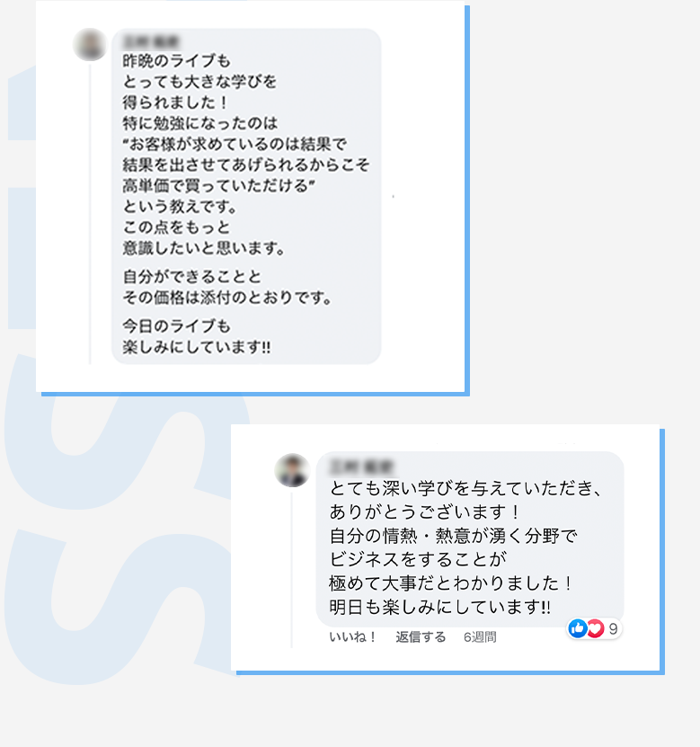The height and width of the screenshot is (747, 700).
Task: Click the red heart reaction icon
Action: click(x=595, y=629)
